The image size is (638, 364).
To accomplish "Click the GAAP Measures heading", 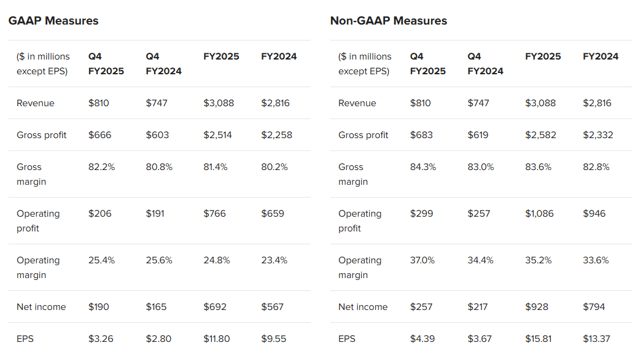I will (x=53, y=21).
